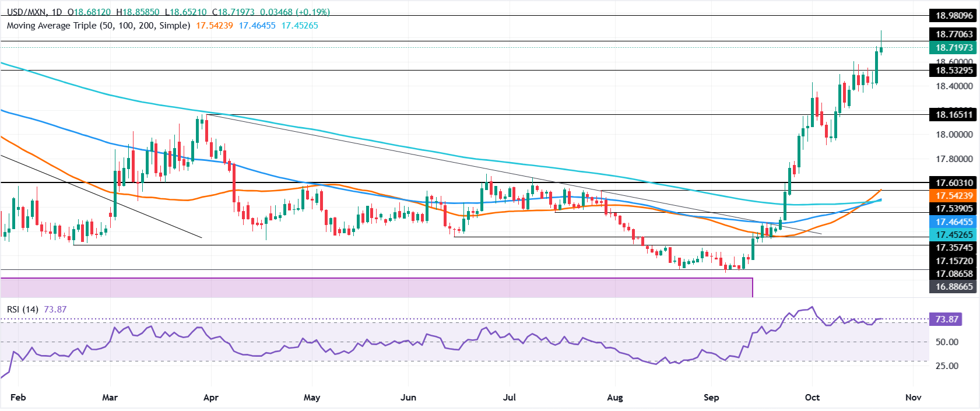Click the Mar date axis label
This screenshot has width=980, height=411.
(x=110, y=397)
